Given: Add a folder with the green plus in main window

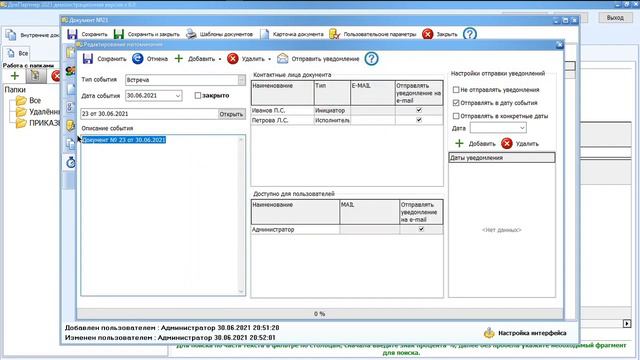Looking at the screenshot, I should pyautogui.click(x=15, y=76).
